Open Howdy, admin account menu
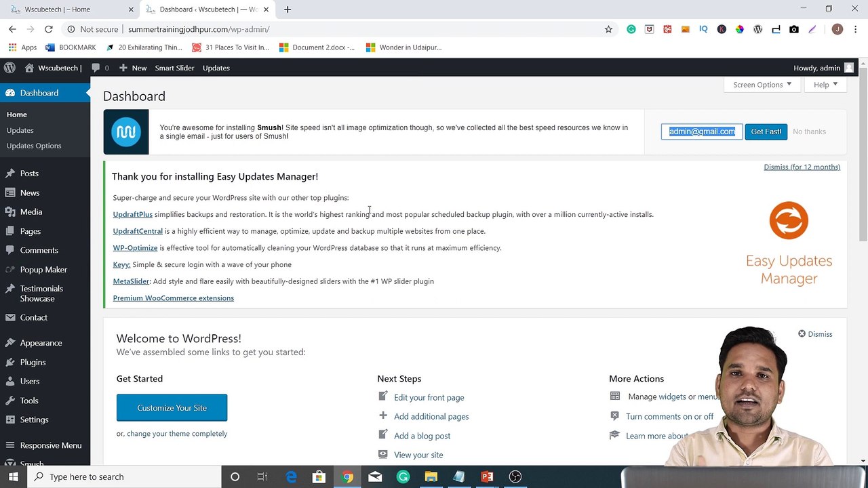868x488 pixels. tap(823, 68)
